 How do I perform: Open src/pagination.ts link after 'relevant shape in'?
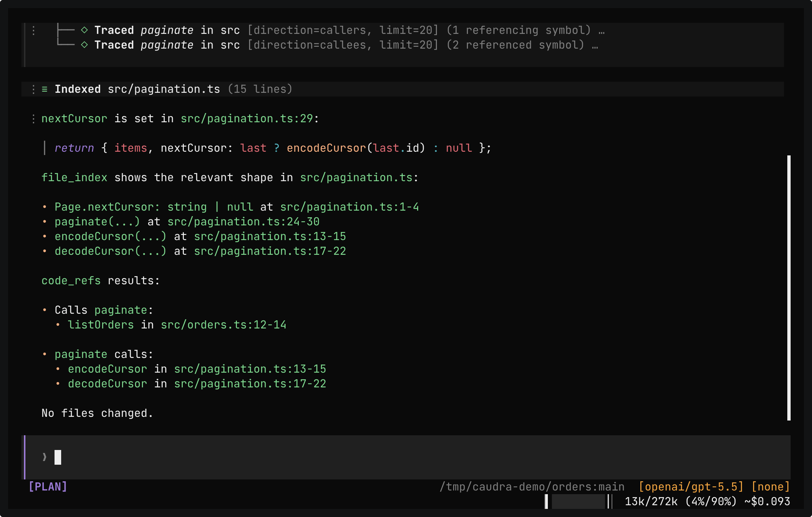pyautogui.click(x=356, y=177)
